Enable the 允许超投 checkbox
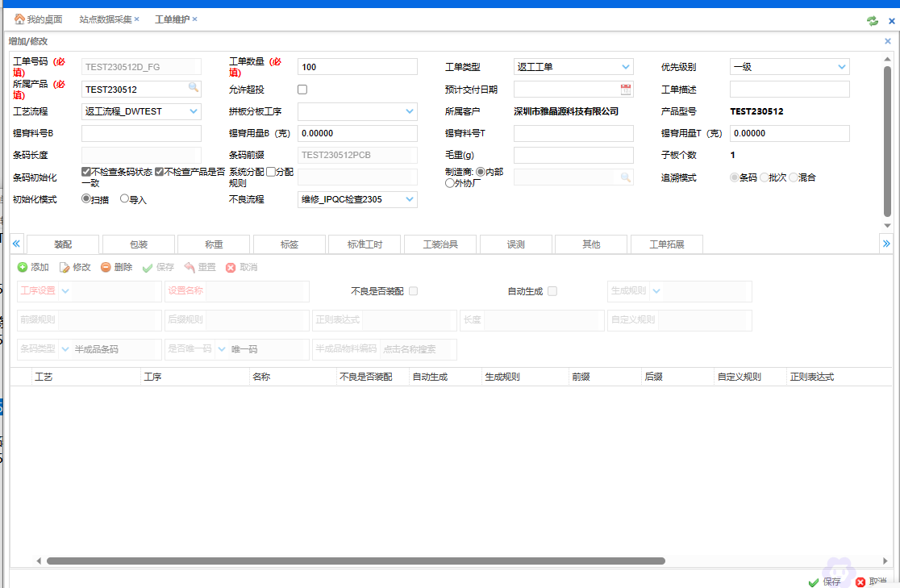The height and width of the screenshot is (588, 900). [302, 90]
